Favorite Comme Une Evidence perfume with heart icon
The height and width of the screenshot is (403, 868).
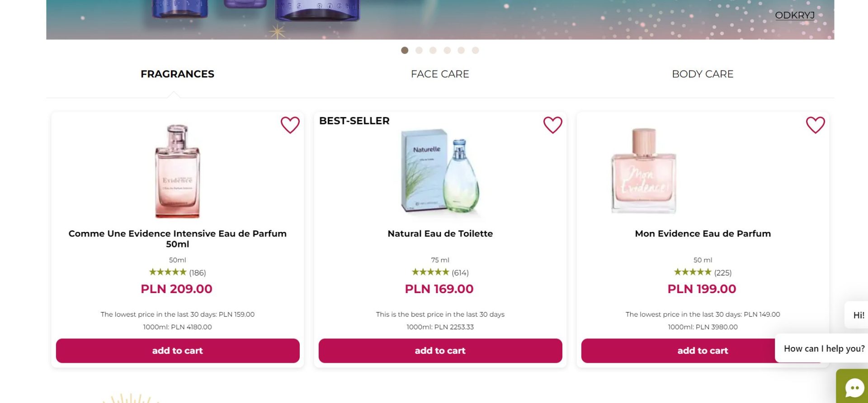pyautogui.click(x=290, y=125)
